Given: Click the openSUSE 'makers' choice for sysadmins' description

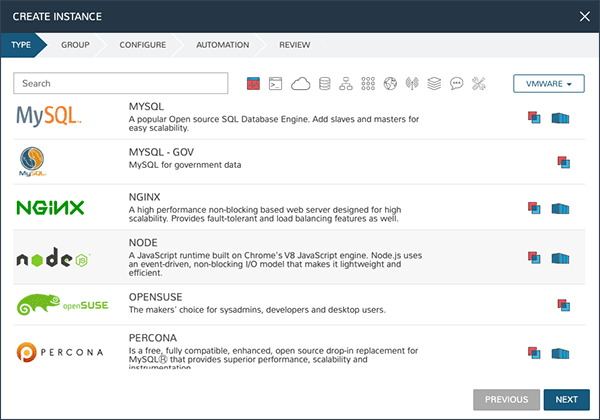Looking at the screenshot, I should click(257, 310).
